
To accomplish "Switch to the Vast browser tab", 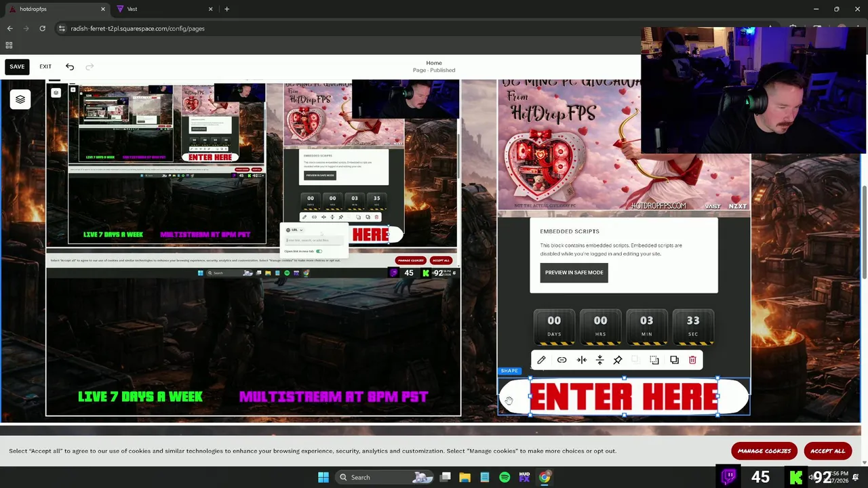I will tap(165, 9).
